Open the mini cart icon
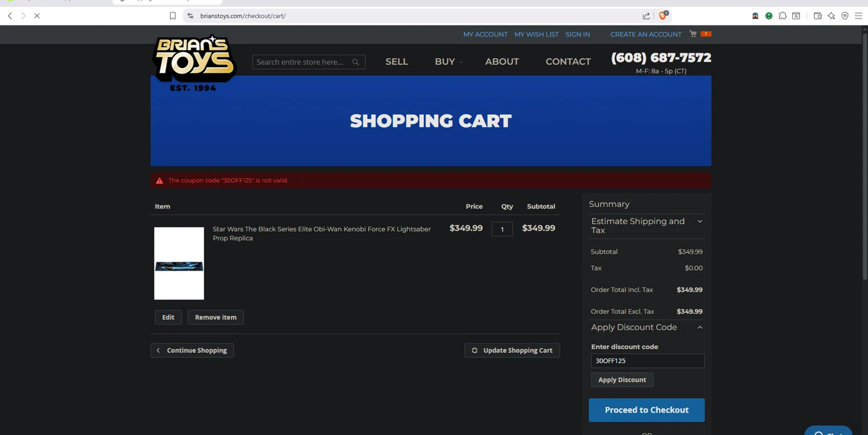The image size is (868, 435). [693, 34]
